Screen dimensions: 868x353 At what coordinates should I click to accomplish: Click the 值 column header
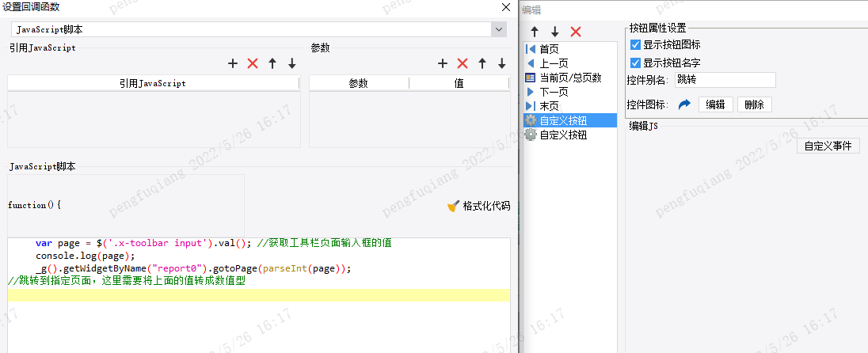click(459, 84)
